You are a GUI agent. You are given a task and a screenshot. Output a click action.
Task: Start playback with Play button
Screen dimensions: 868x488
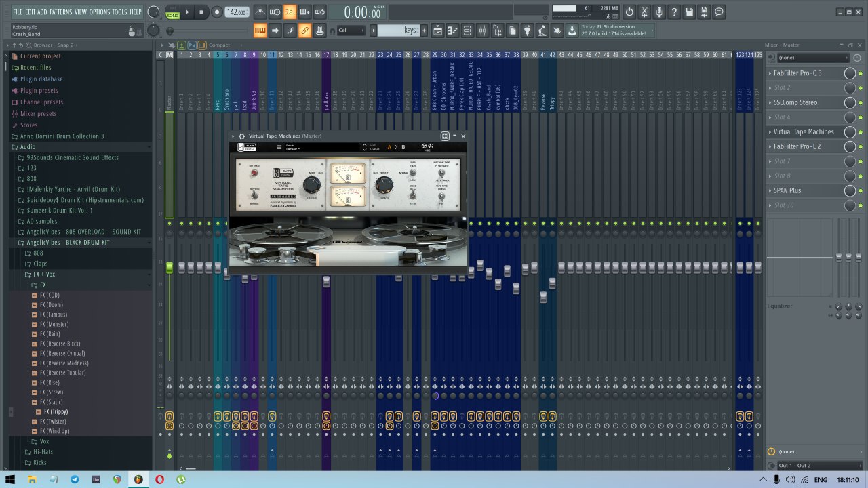[x=187, y=12]
